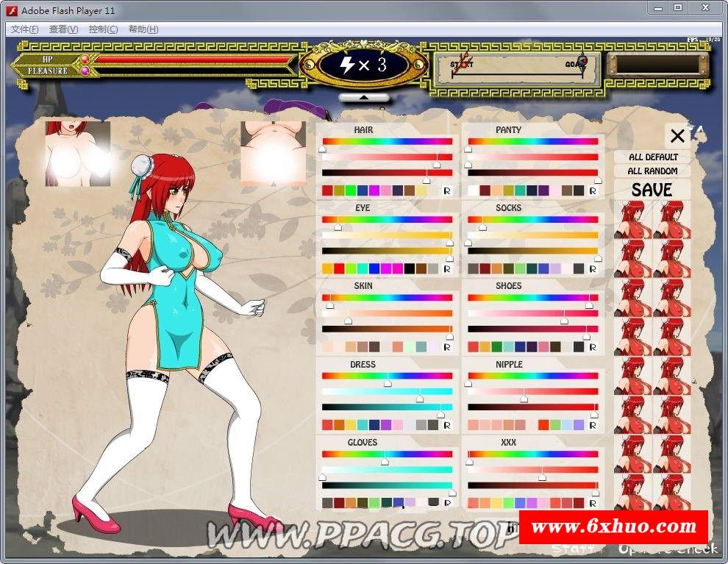Click the rainbow hue bar under GLOVES
Screen dimensions: 728x564
coord(388,454)
